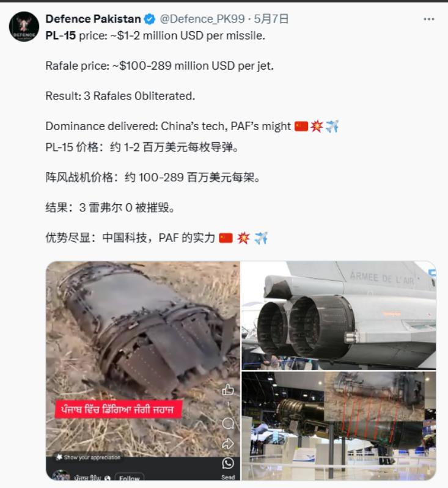Click the Send label under WhatsApp icon
Screen dimensions: 448x488
(228, 477)
